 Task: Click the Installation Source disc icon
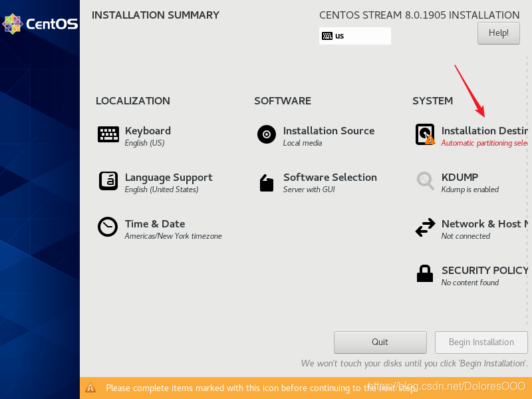tap(267, 134)
